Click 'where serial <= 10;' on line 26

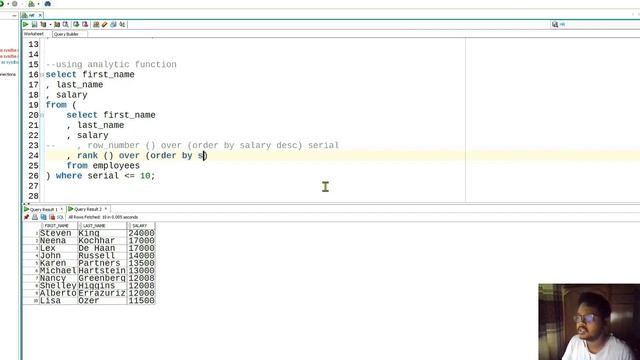pos(105,176)
